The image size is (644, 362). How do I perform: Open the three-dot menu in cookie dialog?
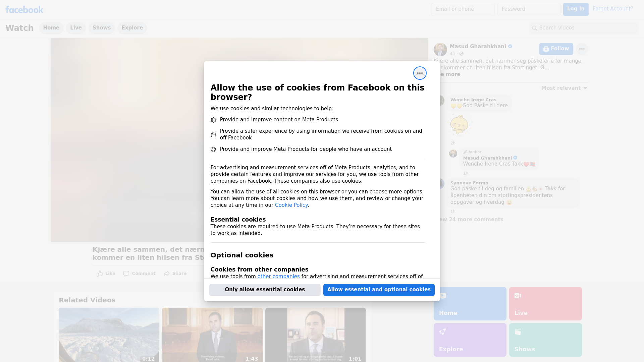pyautogui.click(x=420, y=73)
